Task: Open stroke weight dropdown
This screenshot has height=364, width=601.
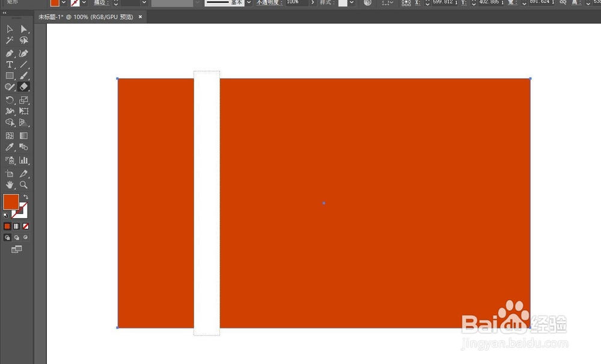Action: click(144, 2)
